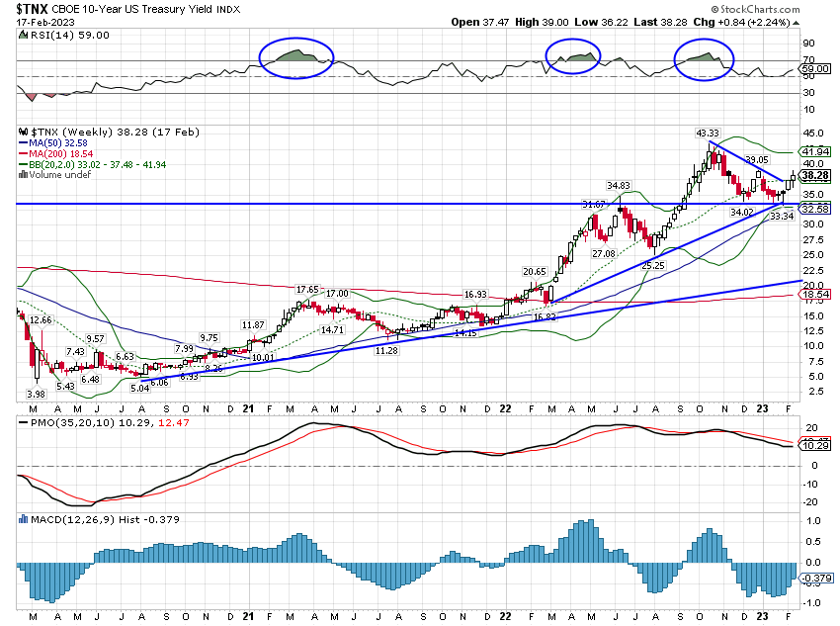Click the -0.379 MACD axis value tag
This screenshot has width=840, height=626.
coord(815,579)
